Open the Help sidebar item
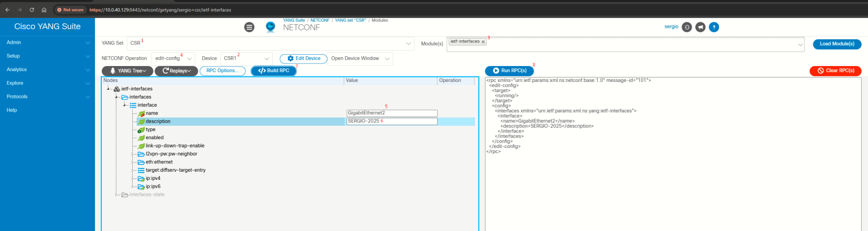 [12, 110]
